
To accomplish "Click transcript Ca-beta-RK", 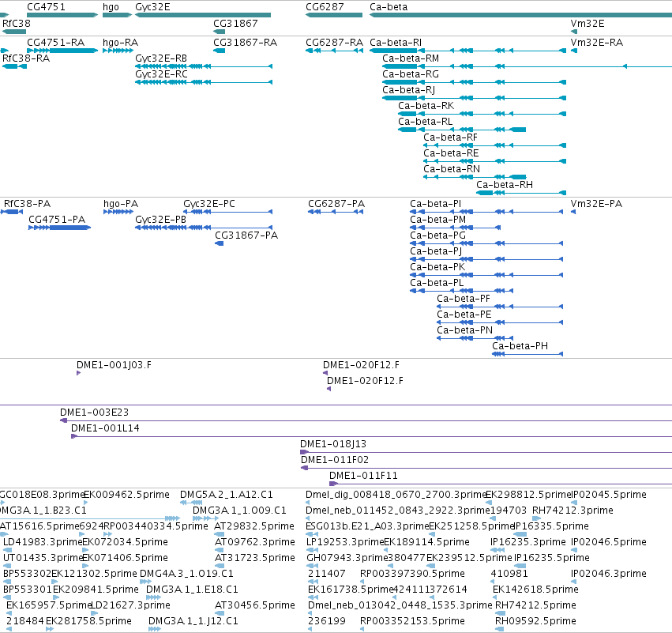I will point(426,106).
